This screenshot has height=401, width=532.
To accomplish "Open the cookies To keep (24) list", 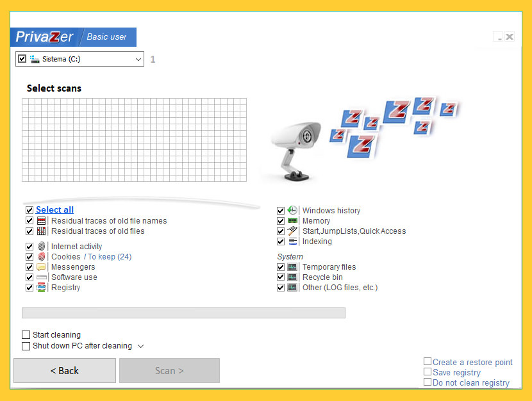I will coord(108,256).
